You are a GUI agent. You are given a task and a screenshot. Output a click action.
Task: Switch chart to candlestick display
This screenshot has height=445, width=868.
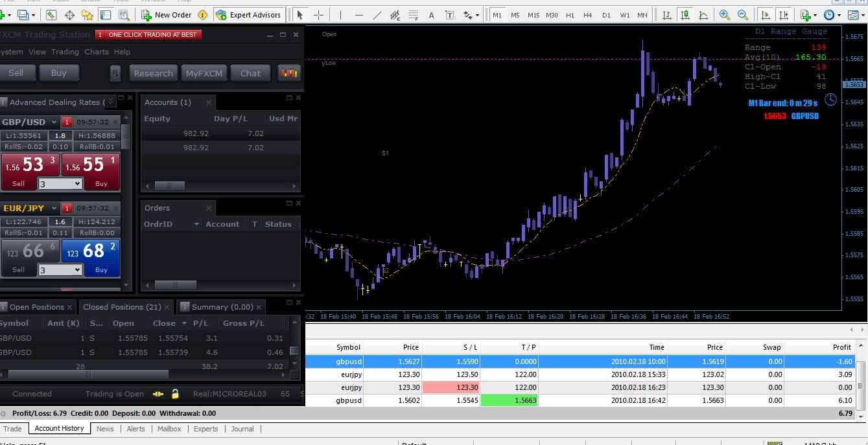tap(685, 15)
